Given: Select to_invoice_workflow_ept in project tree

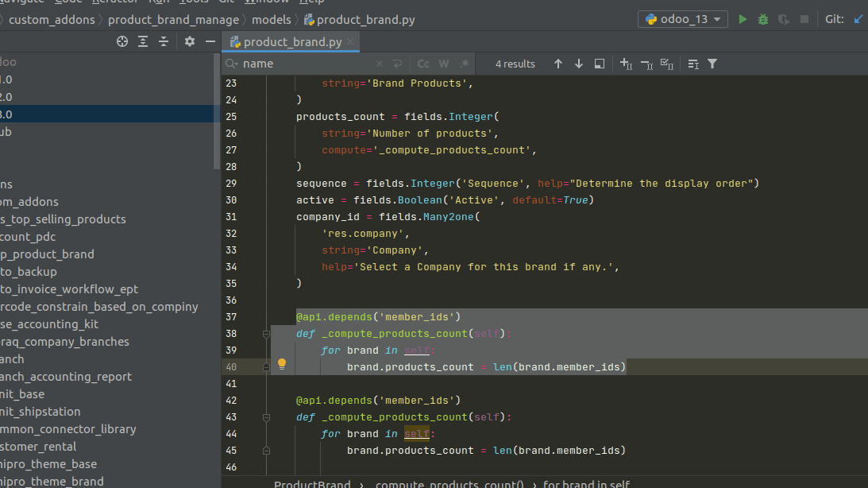Looking at the screenshot, I should coord(68,289).
